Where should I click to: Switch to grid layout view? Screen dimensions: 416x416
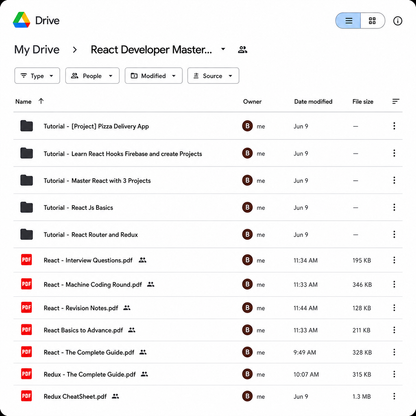click(373, 21)
